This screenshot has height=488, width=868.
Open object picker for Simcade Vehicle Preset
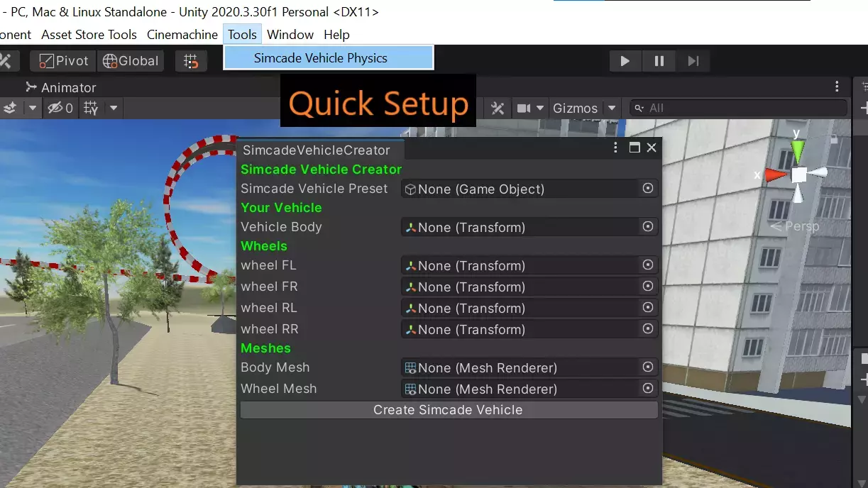coord(648,189)
